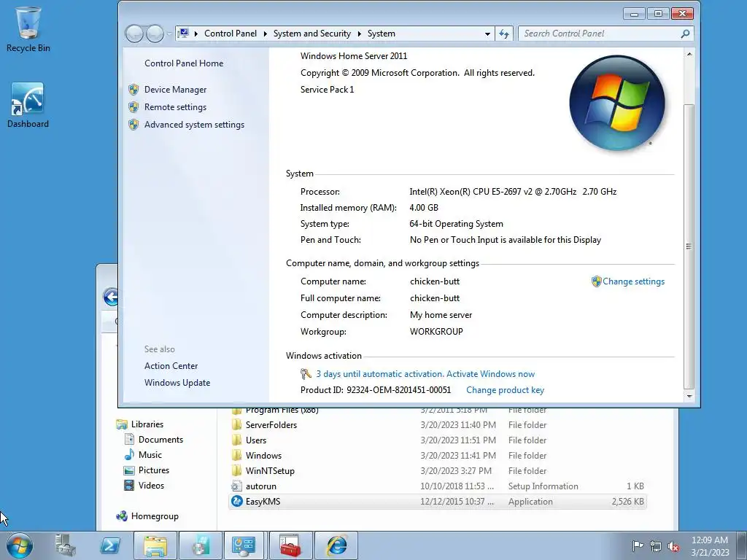This screenshot has width=747, height=560.
Task: Open Action Center under See also
Action: (171, 366)
